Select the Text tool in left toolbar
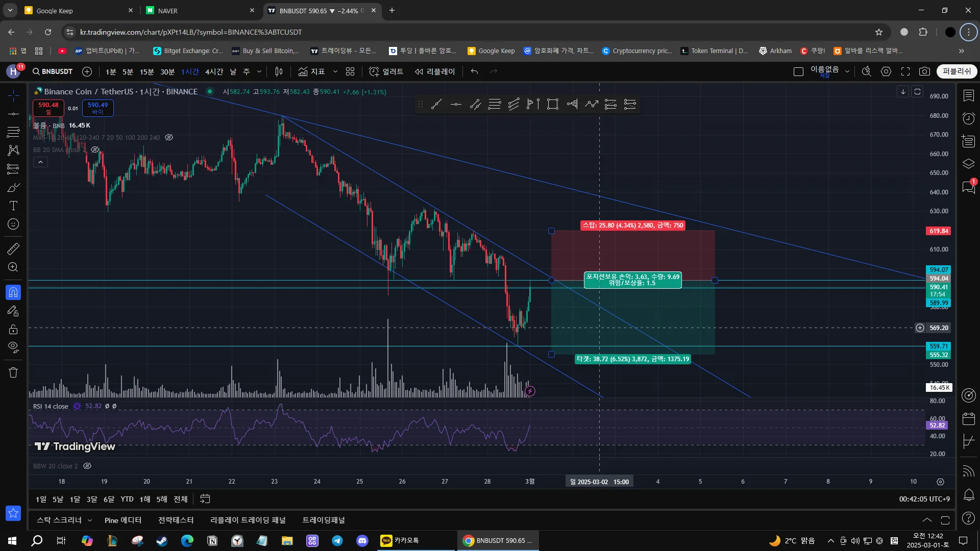 13,206
